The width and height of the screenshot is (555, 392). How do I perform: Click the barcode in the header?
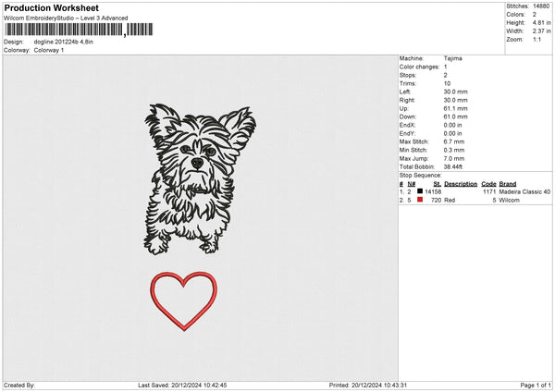(79, 30)
